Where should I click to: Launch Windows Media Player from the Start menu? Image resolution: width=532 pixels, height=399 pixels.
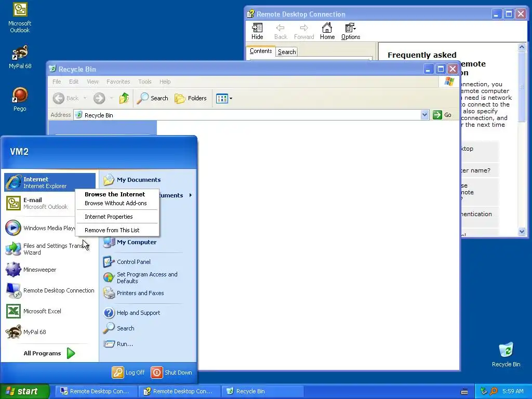click(x=39, y=228)
